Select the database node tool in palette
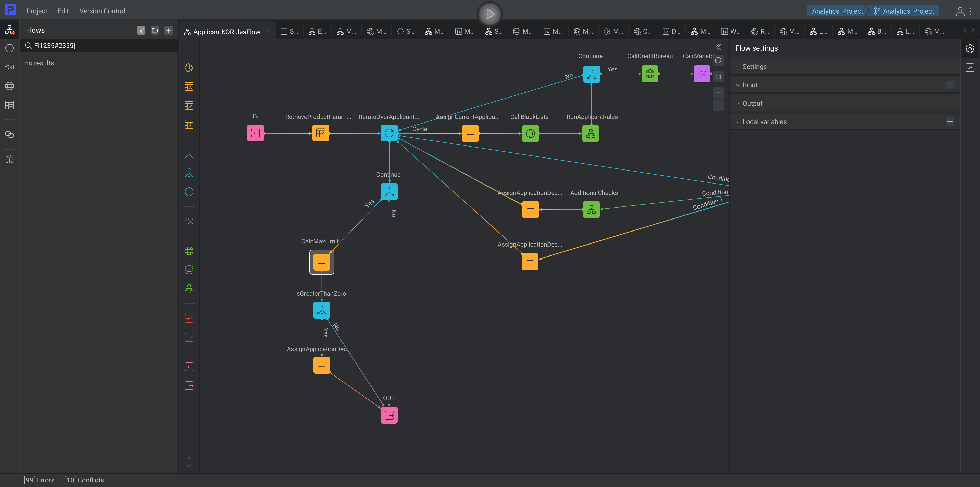This screenshot has height=487, width=980. [x=189, y=270]
